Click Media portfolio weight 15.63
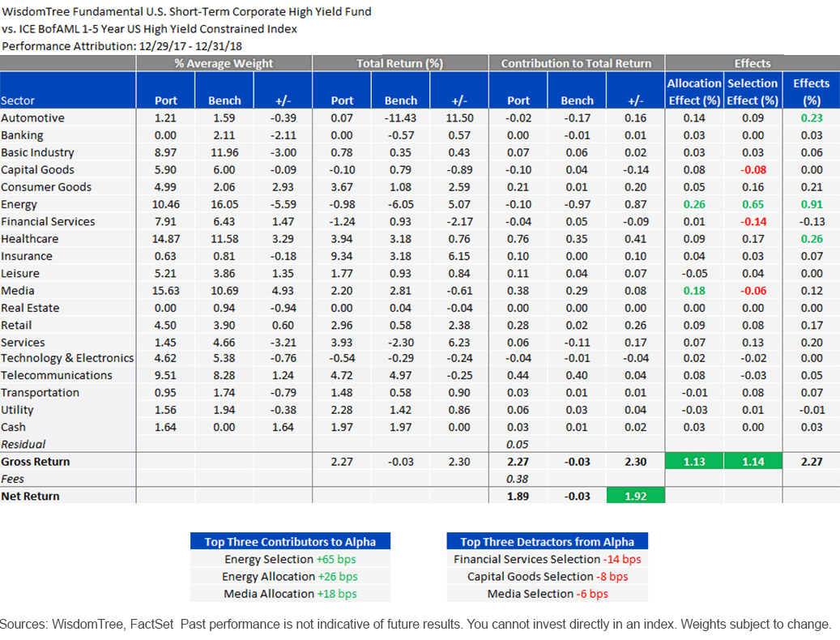This screenshot has width=840, height=640. 165,291
